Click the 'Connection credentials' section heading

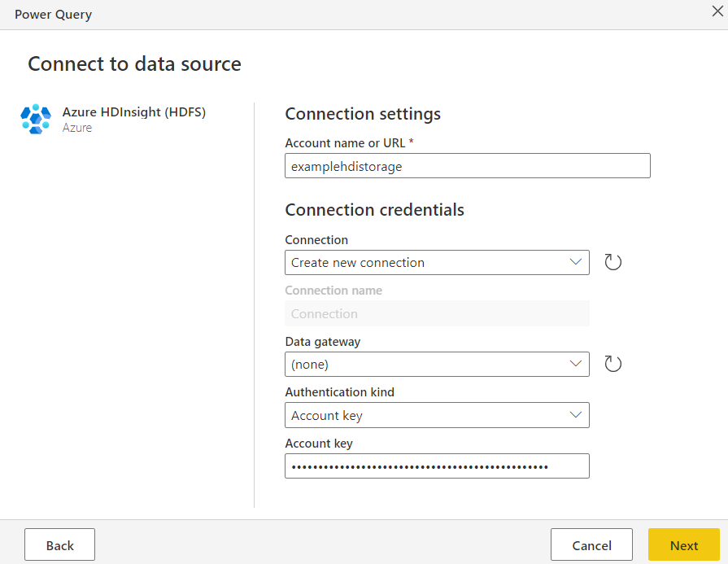pos(374,210)
